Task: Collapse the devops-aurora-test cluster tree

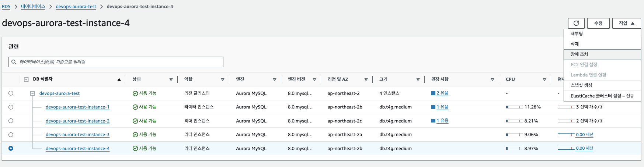Action: (x=32, y=93)
